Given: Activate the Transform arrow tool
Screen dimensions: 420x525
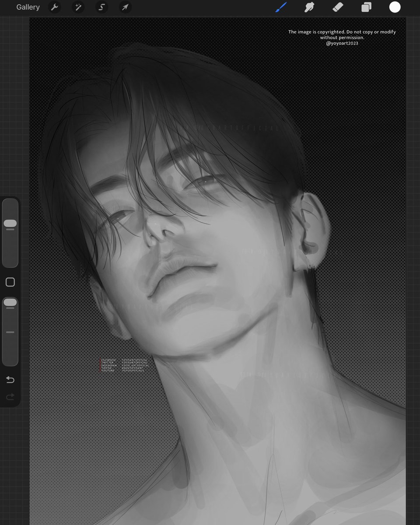Looking at the screenshot, I should tap(126, 7).
